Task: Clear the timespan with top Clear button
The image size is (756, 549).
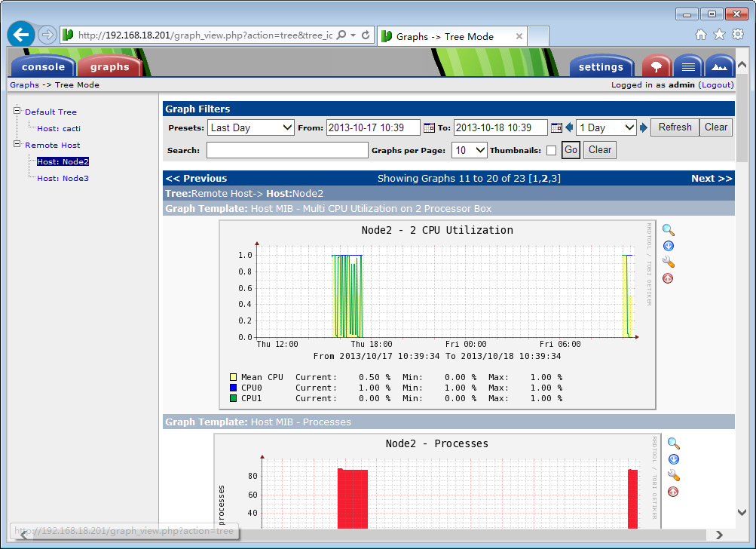Action: [x=716, y=127]
